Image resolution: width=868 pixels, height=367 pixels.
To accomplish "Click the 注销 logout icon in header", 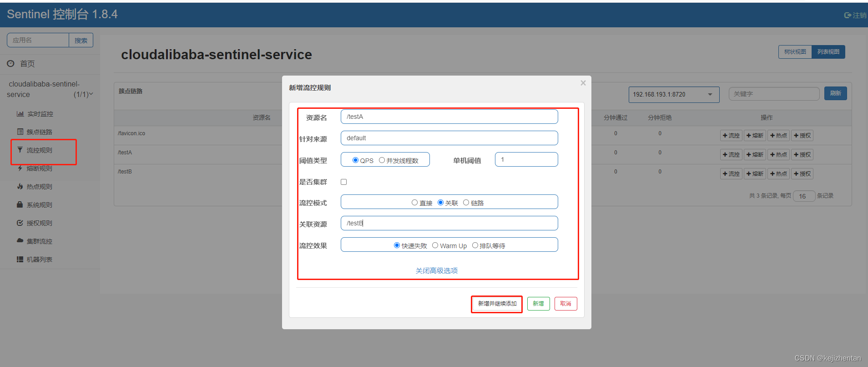I will pos(848,15).
